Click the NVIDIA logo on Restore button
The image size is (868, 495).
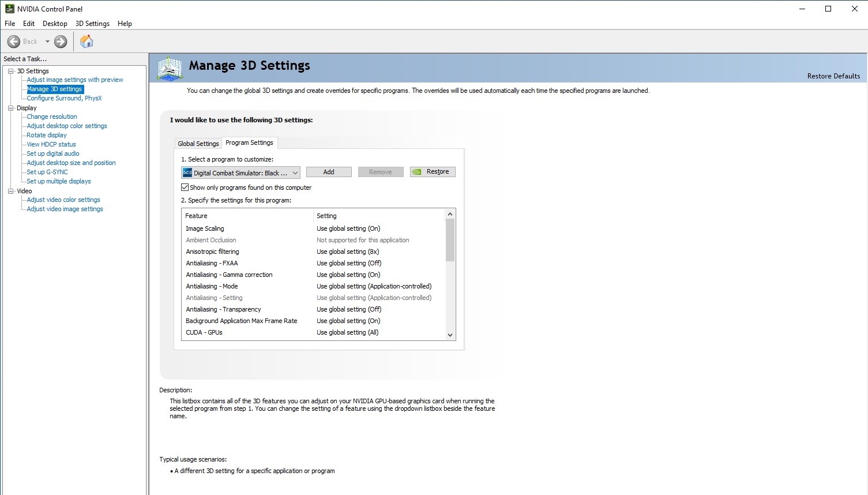pyautogui.click(x=417, y=172)
